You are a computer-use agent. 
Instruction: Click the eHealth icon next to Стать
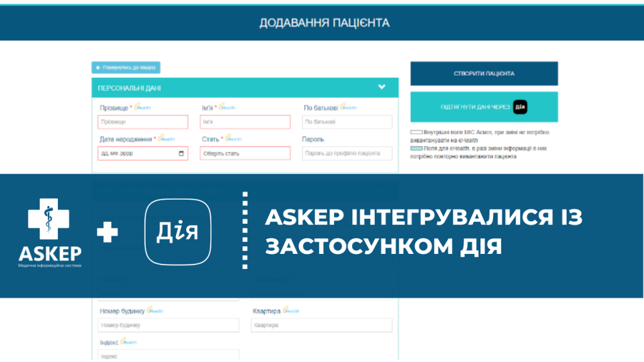point(233,139)
